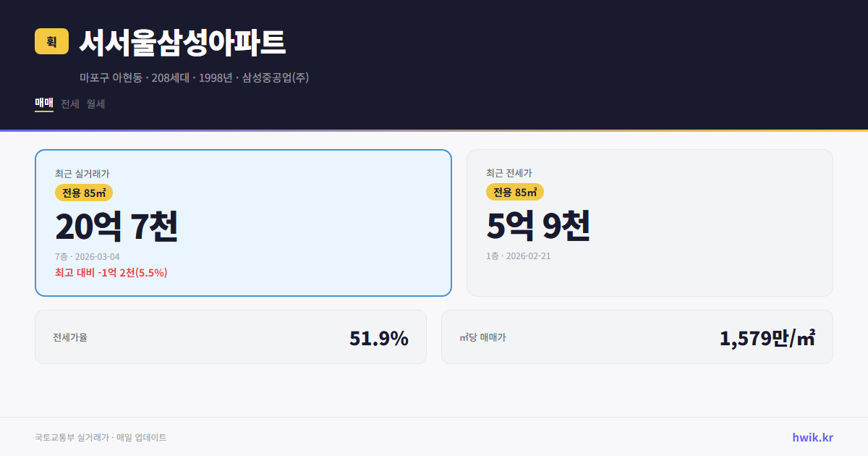The height and width of the screenshot is (456, 868).
Task: Click the builder name 삼성중공업(주)
Action: pyautogui.click(x=276, y=77)
